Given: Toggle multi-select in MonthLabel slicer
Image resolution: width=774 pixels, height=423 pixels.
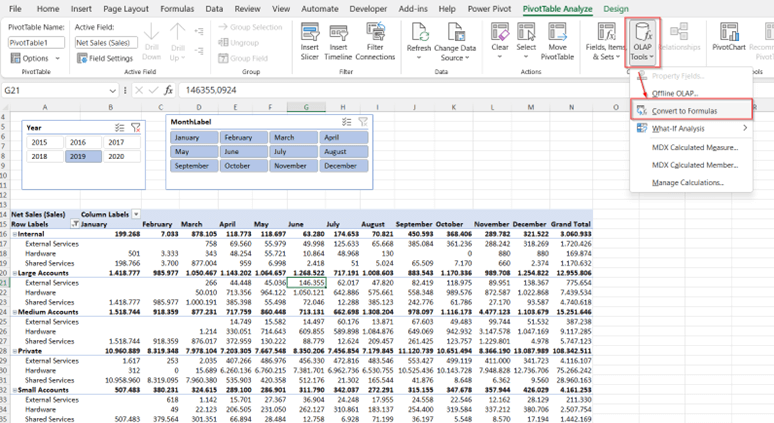Looking at the screenshot, I should 347,122.
